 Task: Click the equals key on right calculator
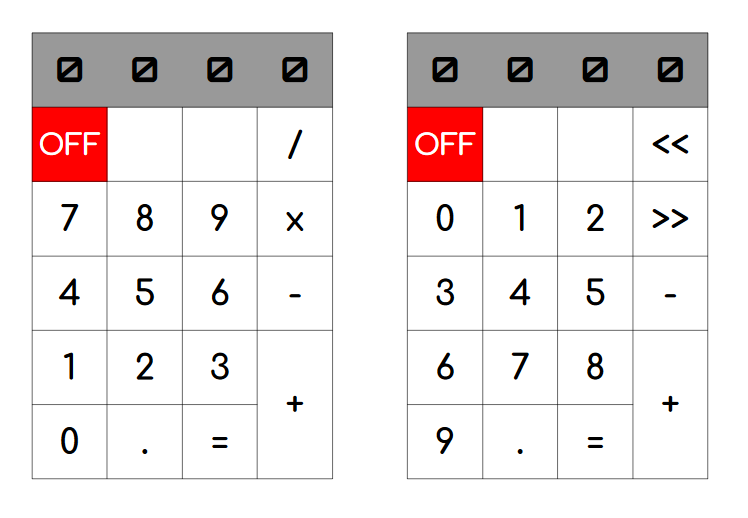point(595,442)
